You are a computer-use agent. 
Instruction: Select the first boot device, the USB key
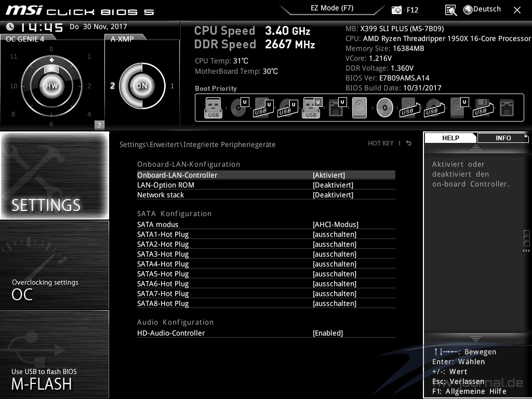pyautogui.click(x=213, y=108)
